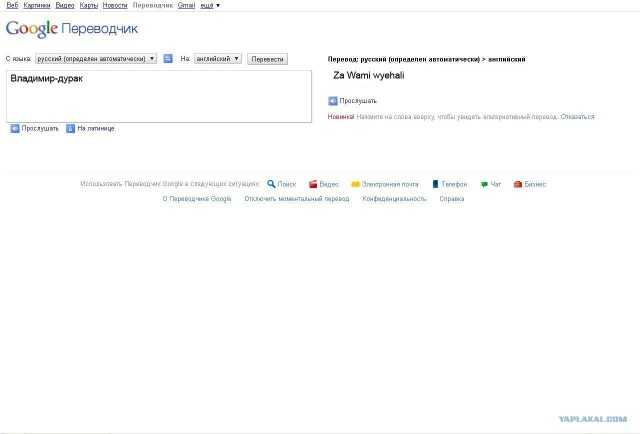Open the Справка link
The width and height of the screenshot is (640, 434).
[451, 199]
